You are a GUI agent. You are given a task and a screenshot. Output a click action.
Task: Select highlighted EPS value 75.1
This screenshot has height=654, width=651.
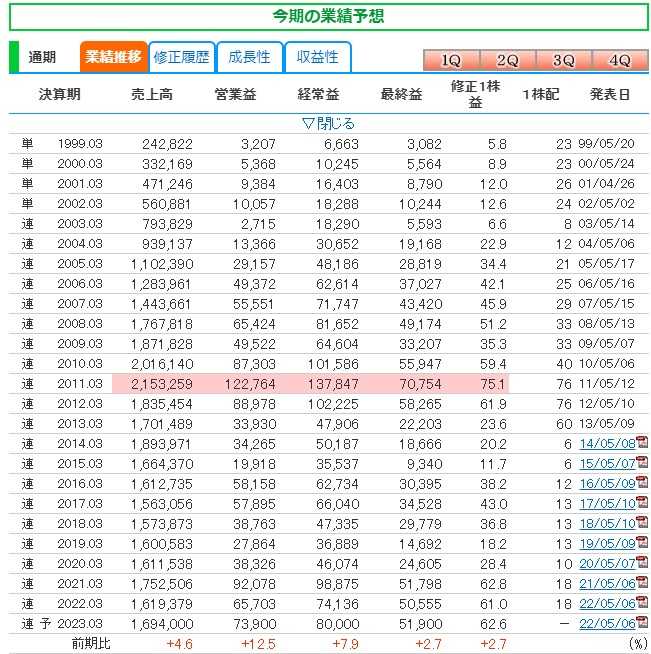(x=493, y=384)
